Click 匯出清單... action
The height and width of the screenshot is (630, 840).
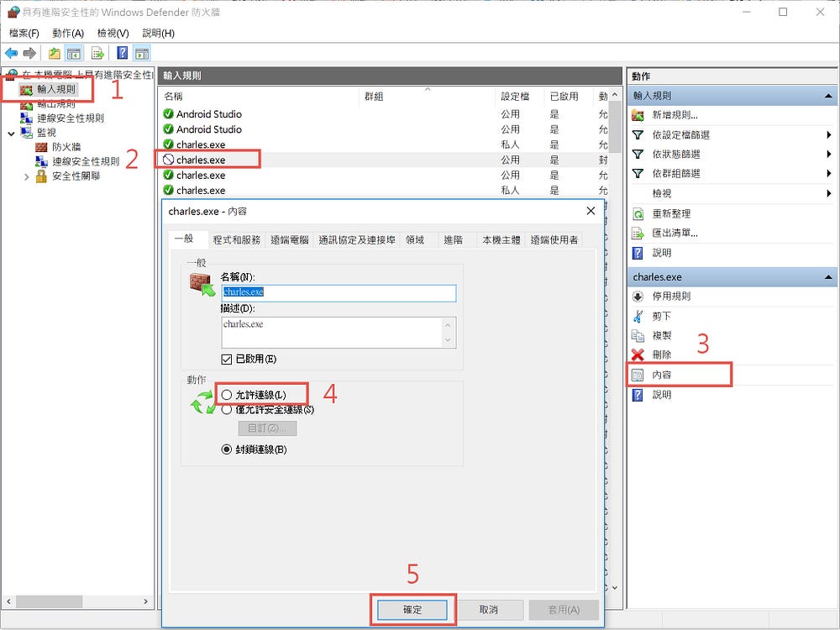(675, 233)
